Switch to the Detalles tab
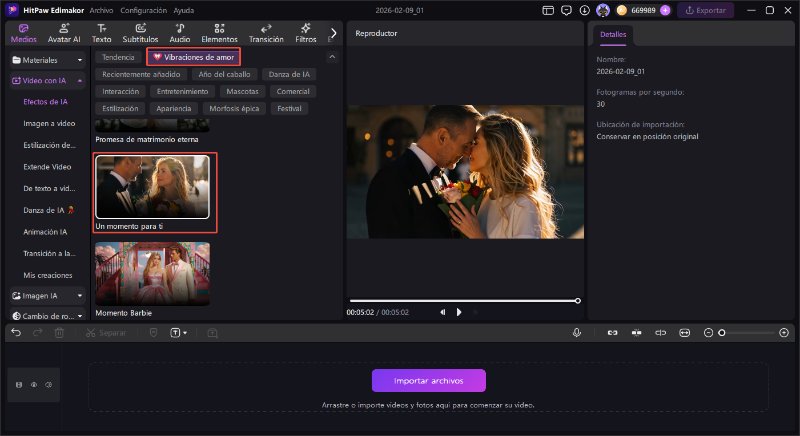Screen dimensions: 800x436 tap(613, 34)
